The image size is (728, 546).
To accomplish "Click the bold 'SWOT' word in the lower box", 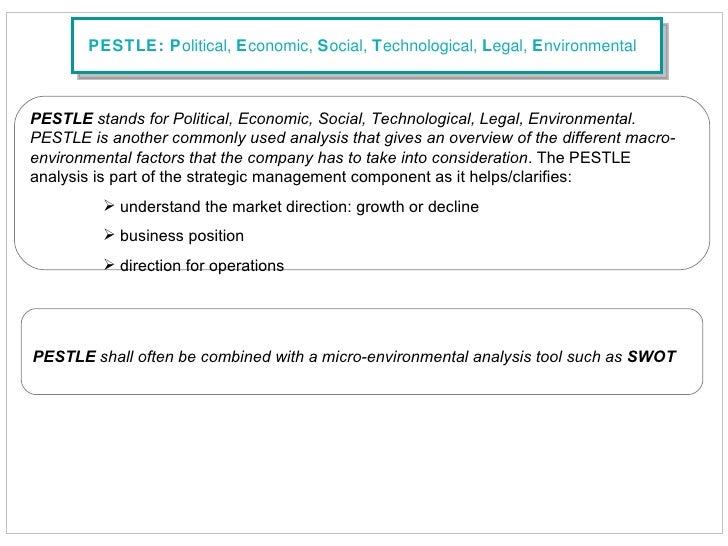I will tap(652, 357).
